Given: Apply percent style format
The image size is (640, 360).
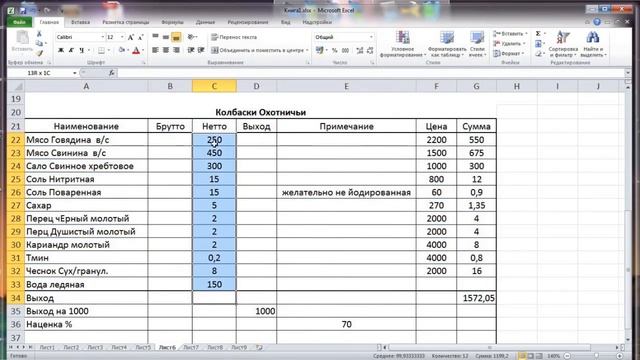Looking at the screenshot, I should coord(335,50).
